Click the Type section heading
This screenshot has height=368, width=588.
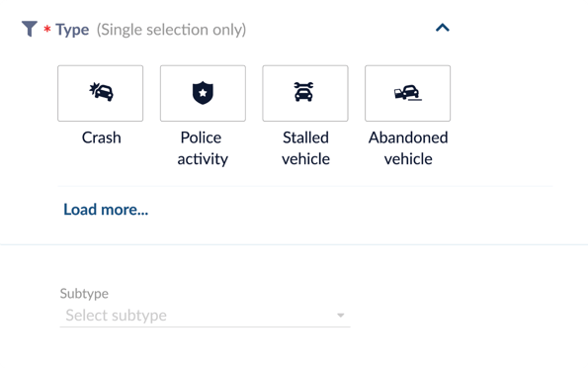click(x=72, y=30)
